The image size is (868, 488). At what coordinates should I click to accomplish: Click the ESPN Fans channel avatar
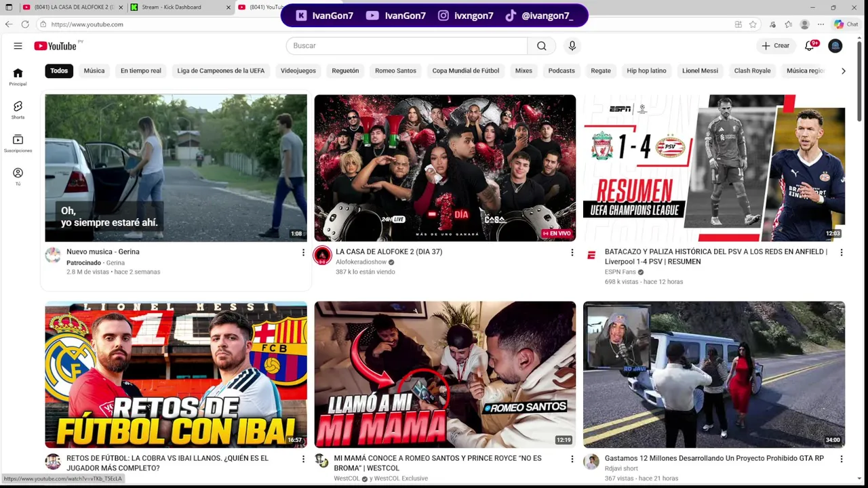[x=591, y=256]
